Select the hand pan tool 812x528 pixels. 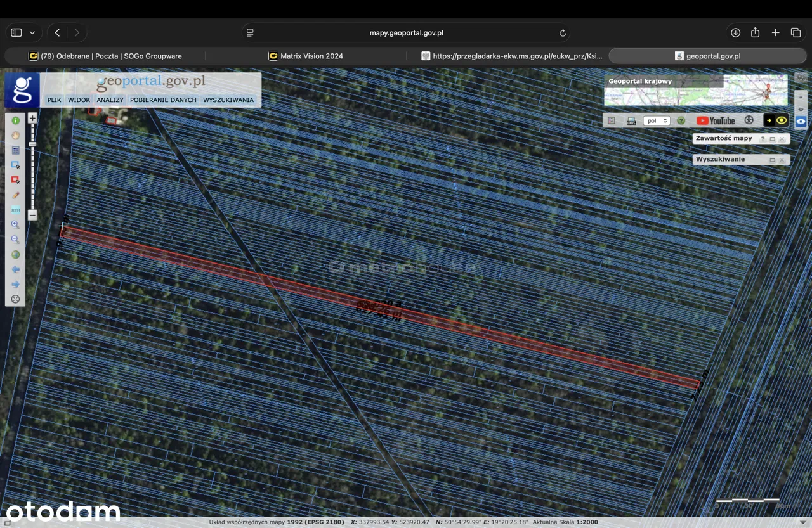(16, 135)
